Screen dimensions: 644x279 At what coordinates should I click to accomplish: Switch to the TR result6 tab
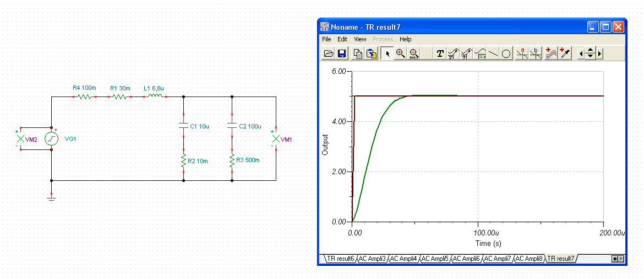340,259
